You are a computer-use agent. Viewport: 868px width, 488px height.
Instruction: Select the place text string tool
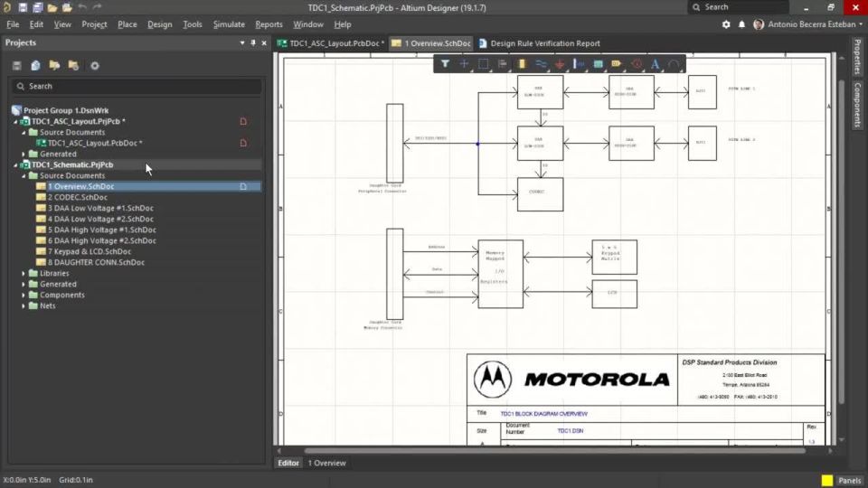click(x=655, y=64)
